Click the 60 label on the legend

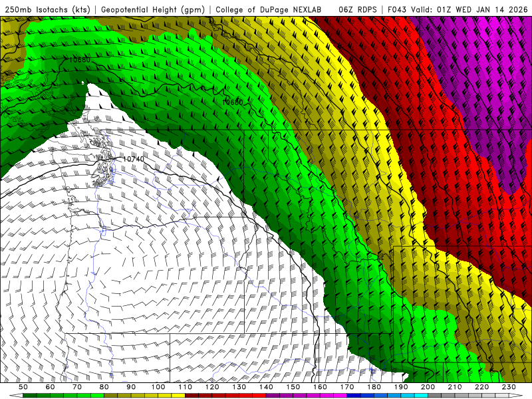(x=51, y=387)
